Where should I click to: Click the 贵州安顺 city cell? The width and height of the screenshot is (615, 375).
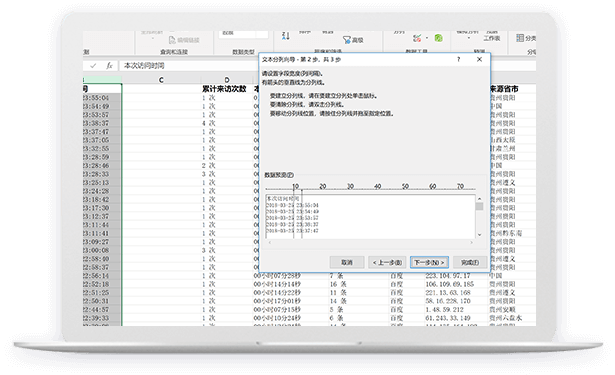coord(502,309)
